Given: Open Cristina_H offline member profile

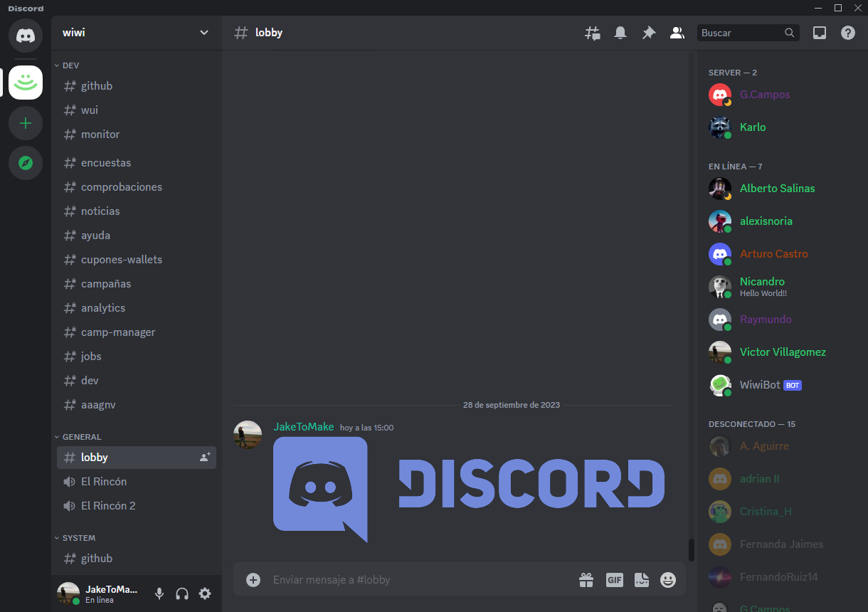Looking at the screenshot, I should point(781,512).
